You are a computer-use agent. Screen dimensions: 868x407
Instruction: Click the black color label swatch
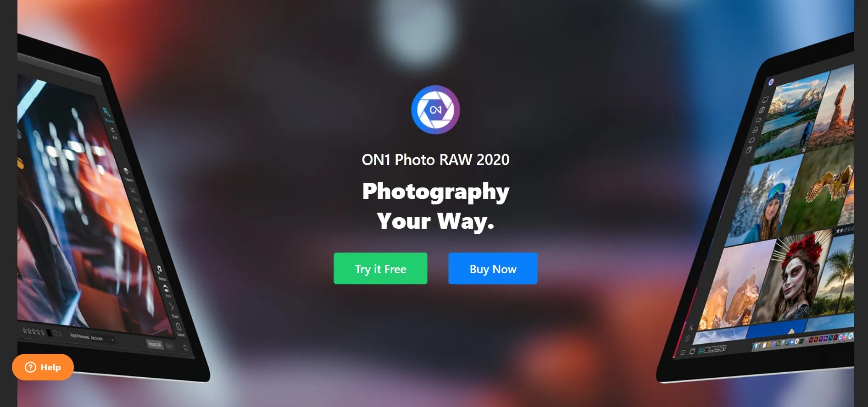coord(49,333)
